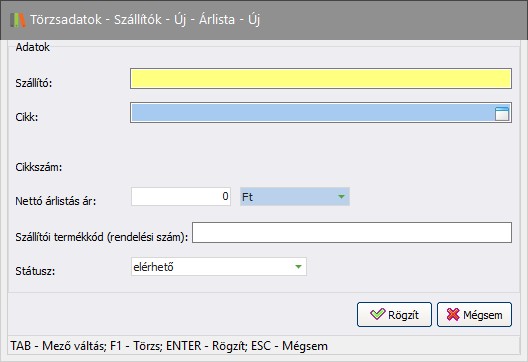Click the books app icon in title bar
528x362 pixels.
click(18, 20)
